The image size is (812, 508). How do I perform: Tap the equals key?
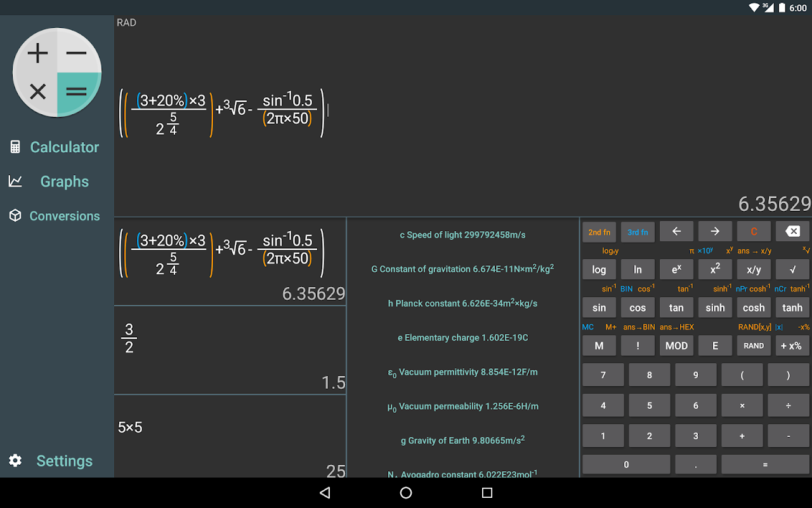click(x=765, y=464)
